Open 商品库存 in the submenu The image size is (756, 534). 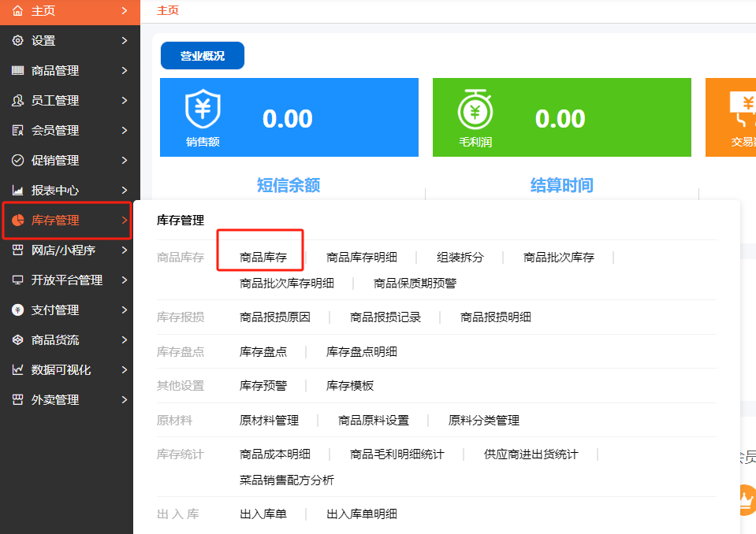263,258
